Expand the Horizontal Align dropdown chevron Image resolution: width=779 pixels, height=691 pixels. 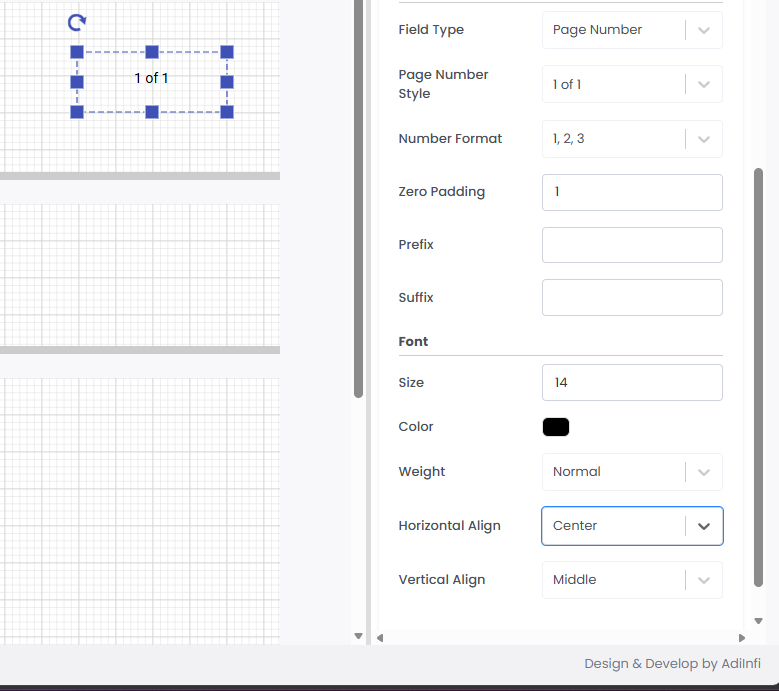coord(704,526)
